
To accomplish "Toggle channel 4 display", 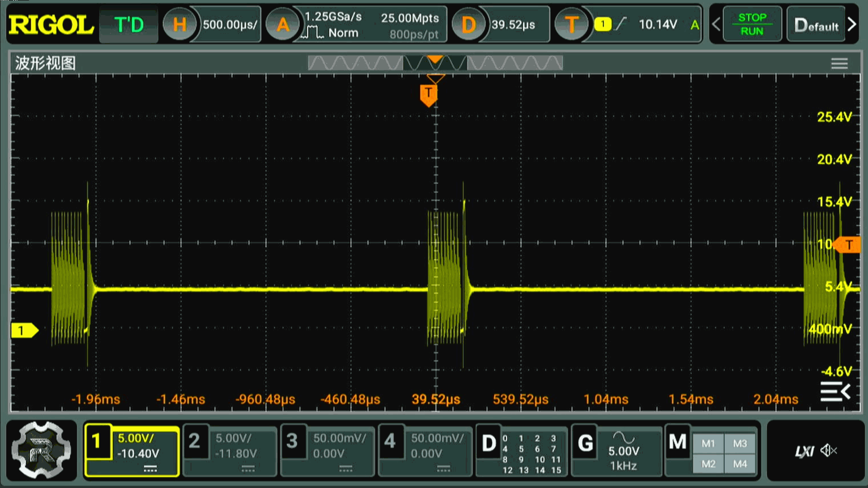I will click(x=390, y=441).
